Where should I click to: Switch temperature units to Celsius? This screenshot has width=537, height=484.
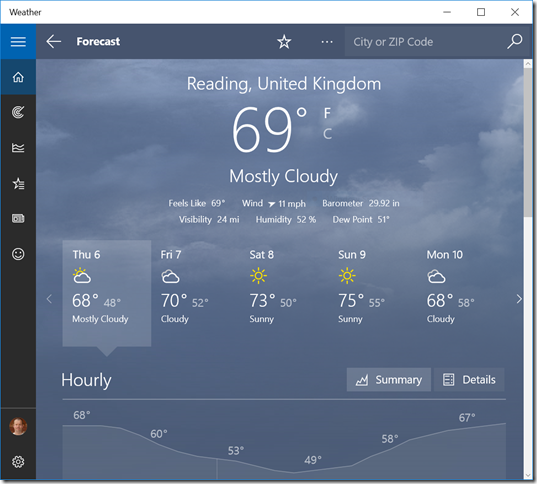pyautogui.click(x=327, y=134)
